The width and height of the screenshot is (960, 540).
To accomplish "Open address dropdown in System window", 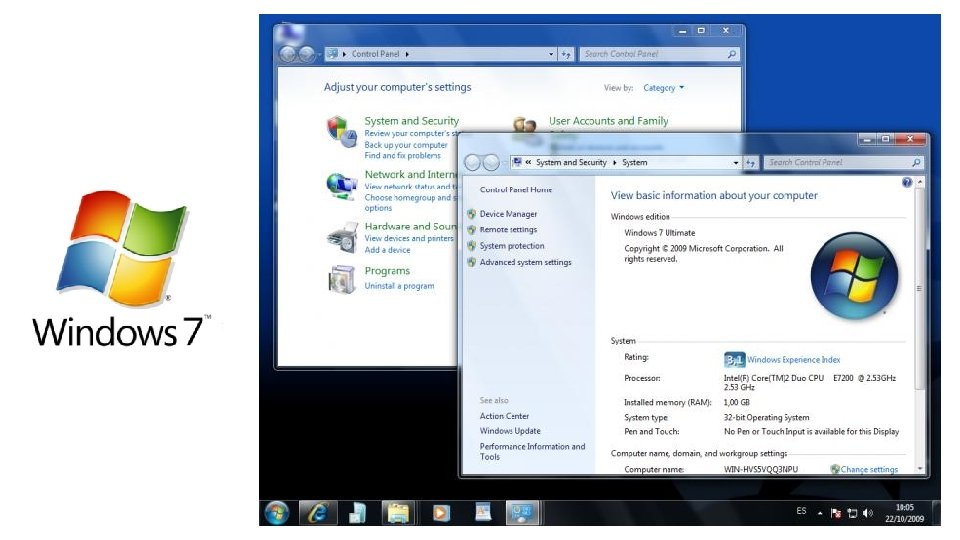I will coord(735,163).
